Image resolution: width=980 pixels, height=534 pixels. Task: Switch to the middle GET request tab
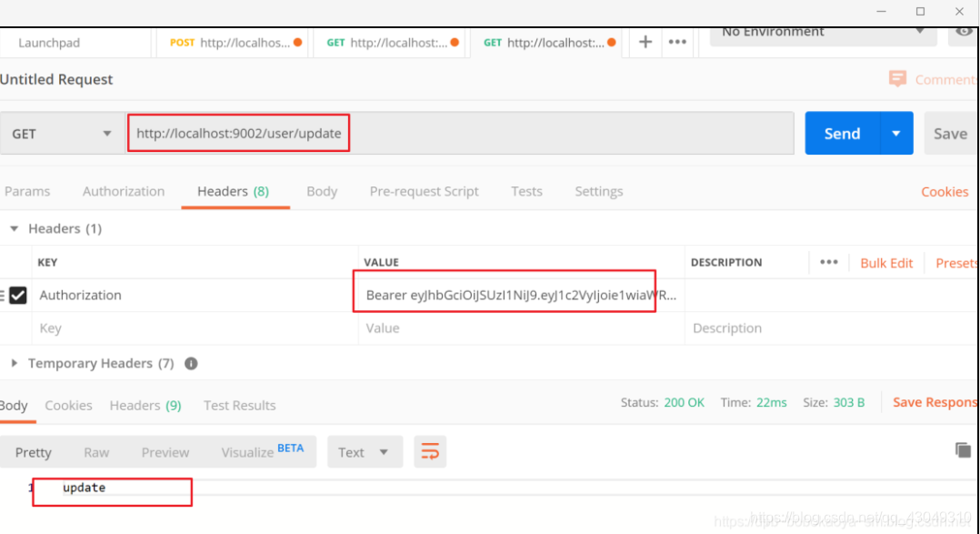pos(389,43)
